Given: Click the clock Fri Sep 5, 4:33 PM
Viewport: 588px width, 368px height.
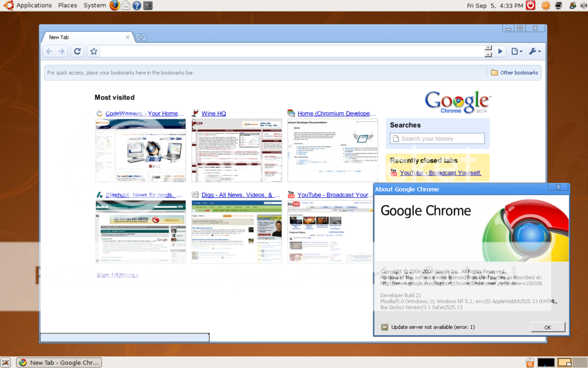Looking at the screenshot, I should tap(494, 6).
